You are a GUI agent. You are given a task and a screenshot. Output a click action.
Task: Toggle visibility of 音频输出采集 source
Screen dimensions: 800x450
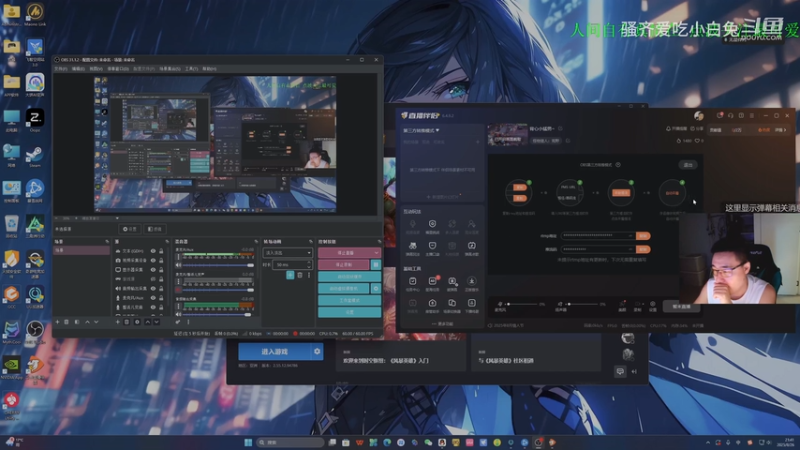(153, 288)
